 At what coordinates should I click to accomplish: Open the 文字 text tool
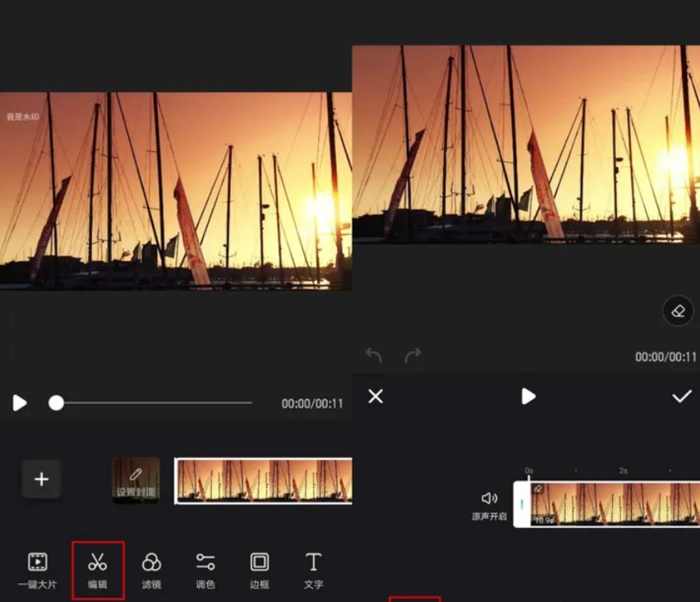[313, 570]
